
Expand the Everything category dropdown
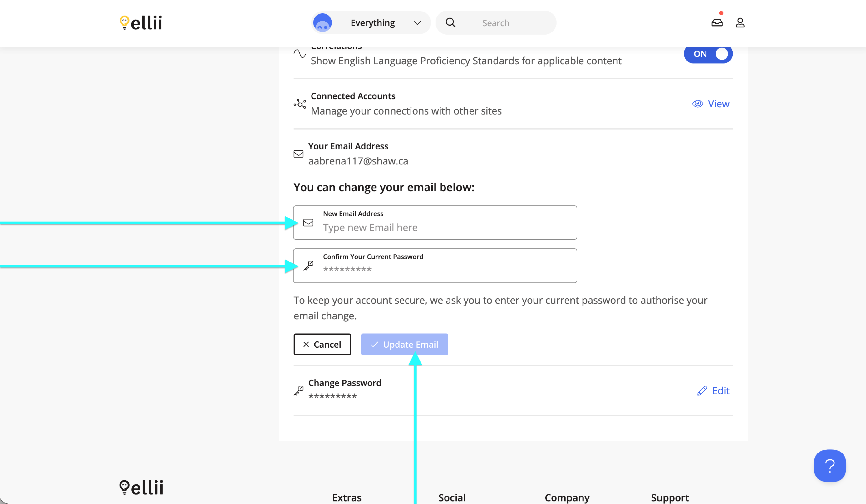tap(372, 23)
